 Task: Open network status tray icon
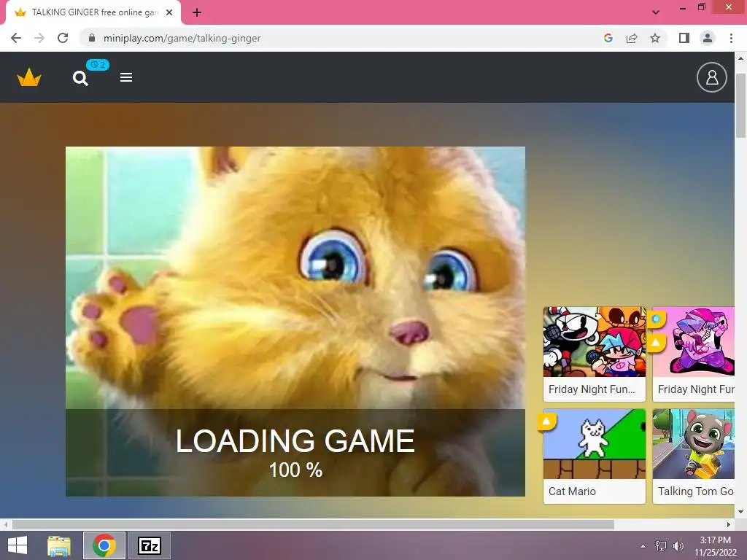661,546
